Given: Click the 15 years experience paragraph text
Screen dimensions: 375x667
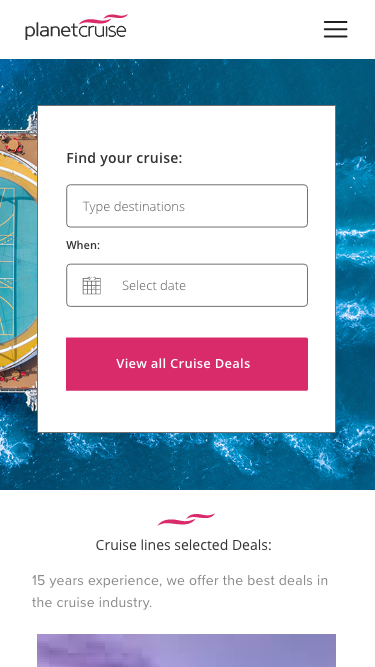Looking at the screenshot, I should pos(180,592).
